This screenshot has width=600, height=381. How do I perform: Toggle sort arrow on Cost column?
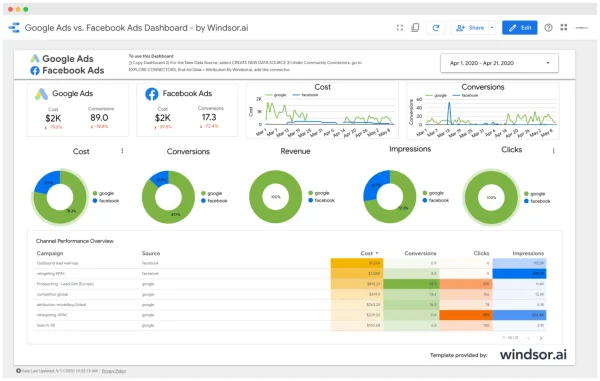click(x=377, y=253)
